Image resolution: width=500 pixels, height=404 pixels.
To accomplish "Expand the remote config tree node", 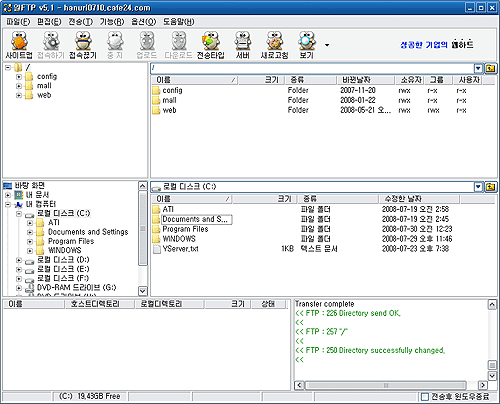I will tap(19, 77).
